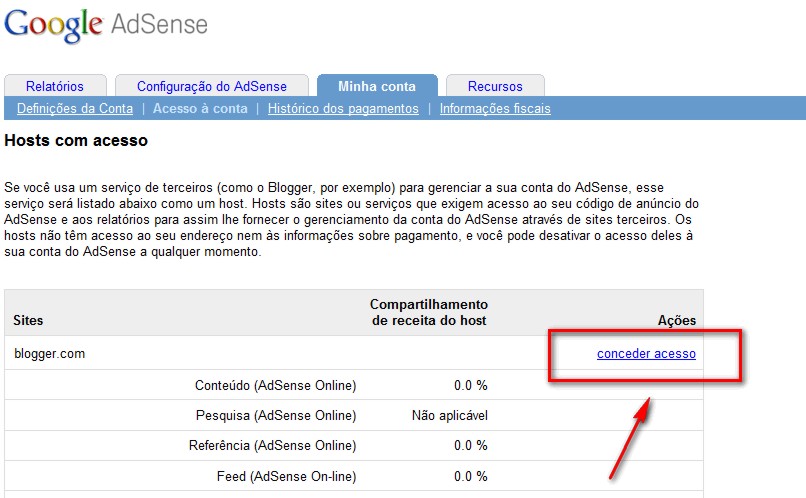Open the Recursos tab
Screen dimensions: 806x498
[495, 86]
